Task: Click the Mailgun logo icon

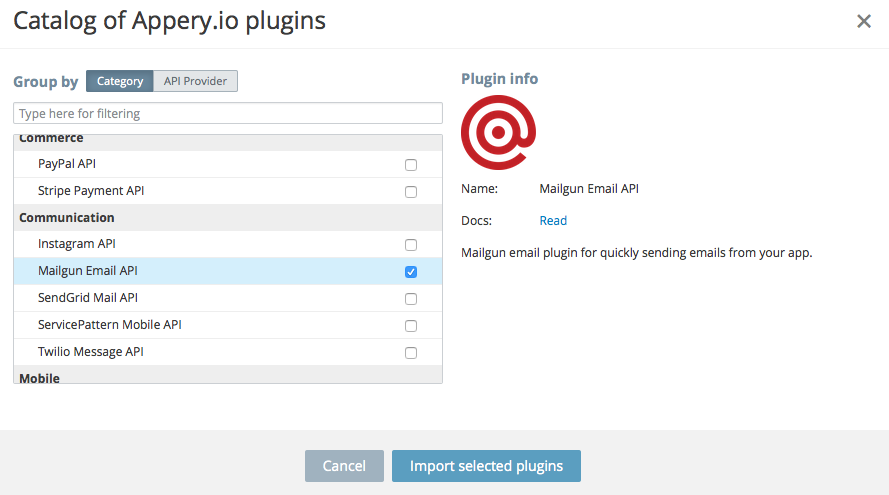Action: click(x=498, y=133)
